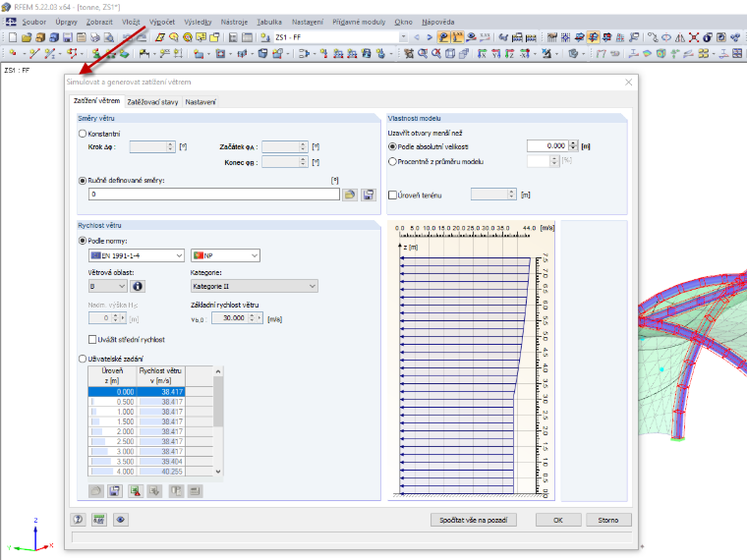Click the Save diskette icon in main toolbar
Image resolution: width=747 pixels, height=560 pixels.
click(68, 37)
